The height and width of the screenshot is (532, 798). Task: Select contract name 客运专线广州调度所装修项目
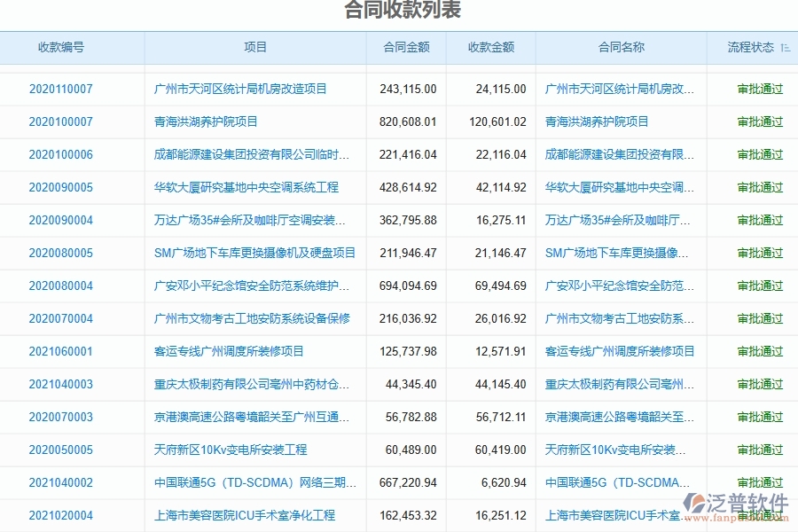point(618,351)
